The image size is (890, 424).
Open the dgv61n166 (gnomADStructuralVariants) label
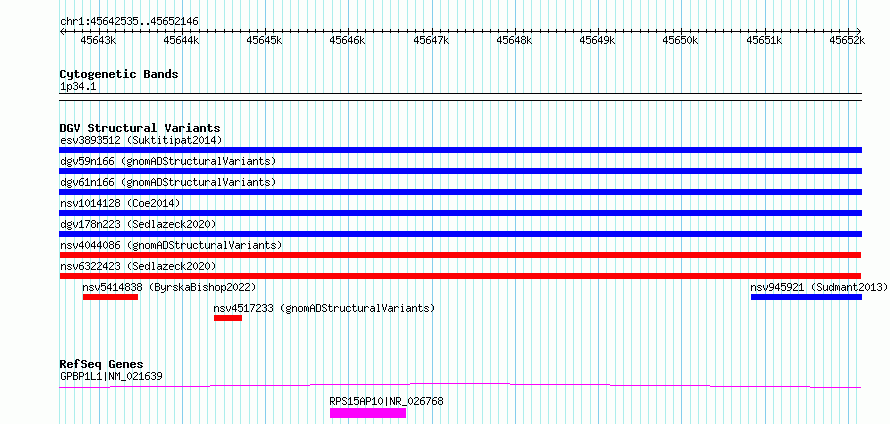click(167, 182)
